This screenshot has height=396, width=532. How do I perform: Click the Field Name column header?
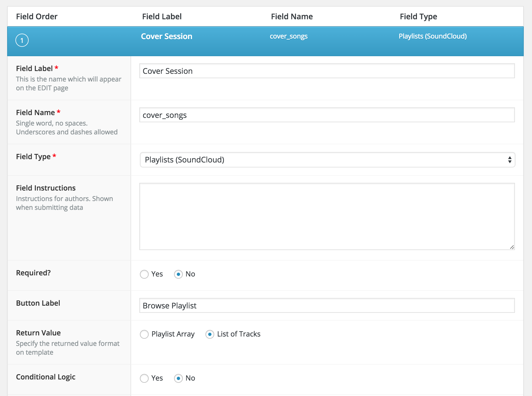292,17
